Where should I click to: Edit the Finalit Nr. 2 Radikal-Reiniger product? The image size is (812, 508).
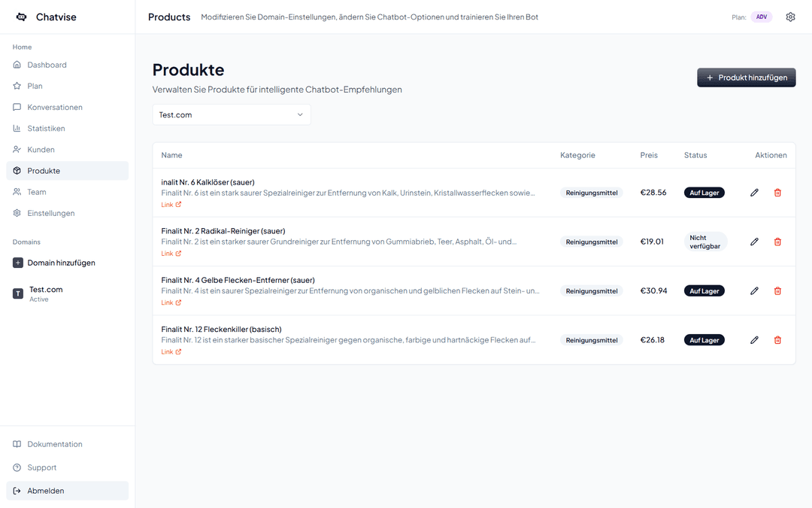[x=754, y=242]
